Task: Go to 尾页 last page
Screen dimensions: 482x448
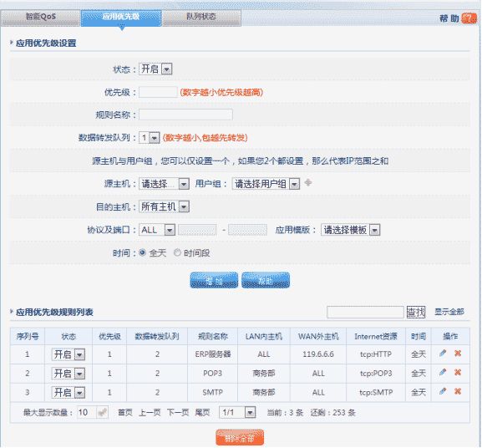Action: (202, 412)
